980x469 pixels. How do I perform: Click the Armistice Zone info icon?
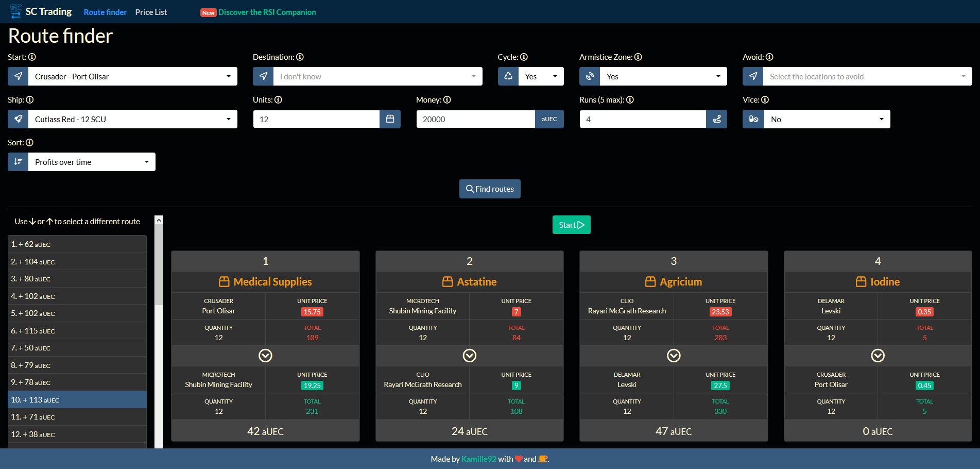pos(638,57)
